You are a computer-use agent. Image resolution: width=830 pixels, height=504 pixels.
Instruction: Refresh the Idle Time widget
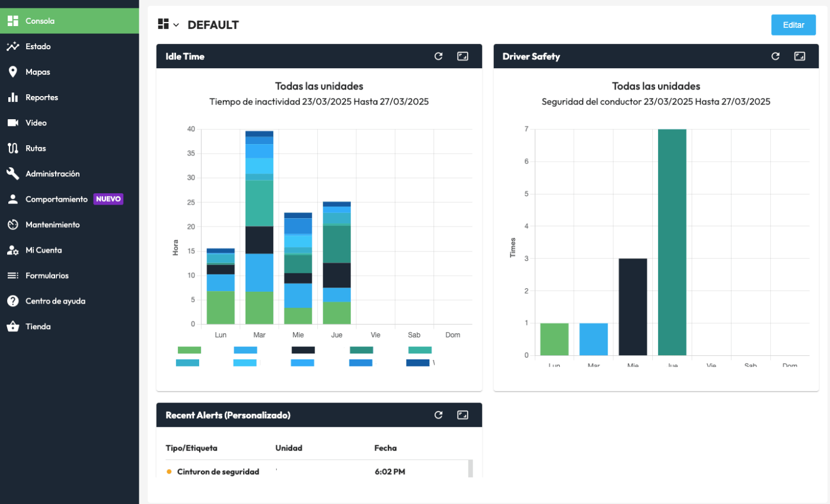[439, 56]
